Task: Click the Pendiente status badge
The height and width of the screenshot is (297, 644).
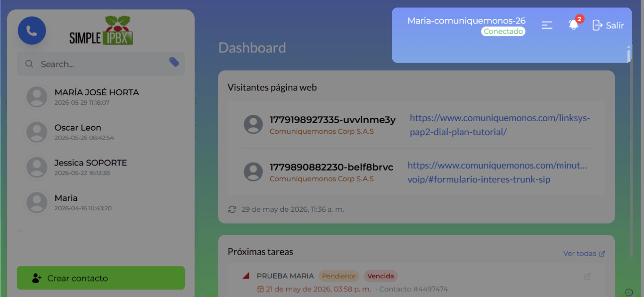Action: pos(339,276)
